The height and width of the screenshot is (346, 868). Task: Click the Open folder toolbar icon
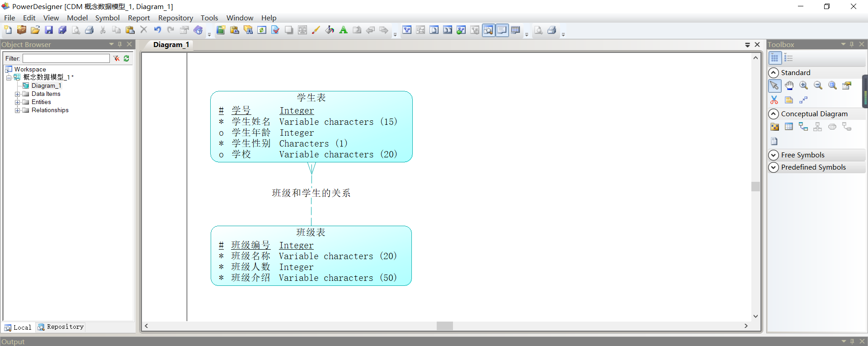[35, 30]
